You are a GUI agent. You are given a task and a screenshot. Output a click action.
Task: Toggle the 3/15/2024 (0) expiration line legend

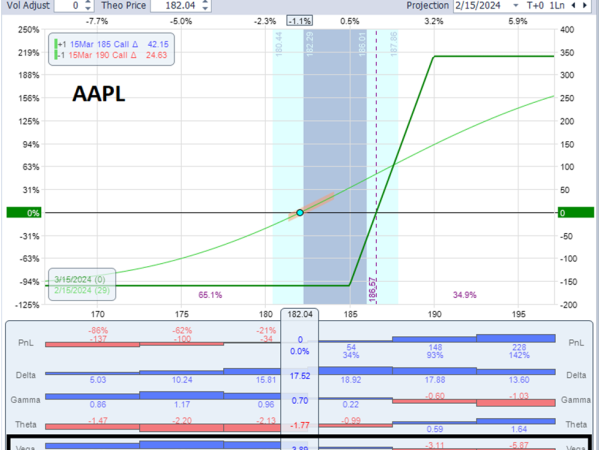click(84, 277)
